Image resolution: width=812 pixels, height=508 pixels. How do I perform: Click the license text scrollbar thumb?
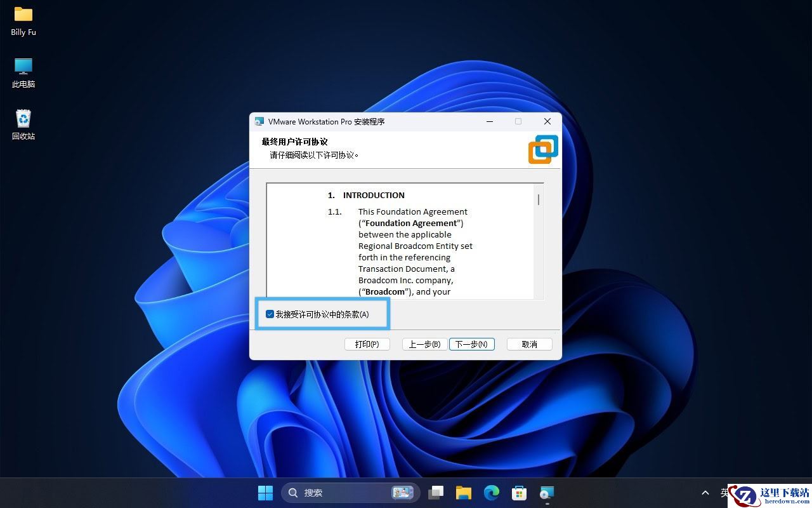tap(539, 199)
